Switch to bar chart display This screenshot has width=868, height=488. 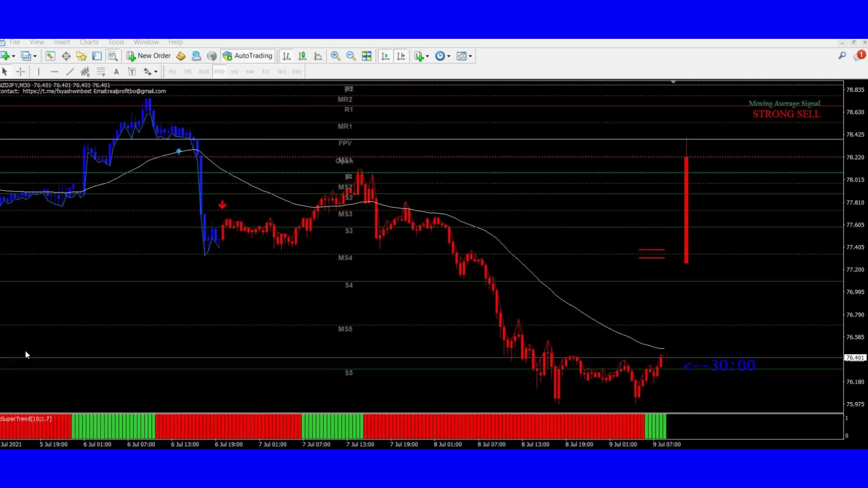287,56
